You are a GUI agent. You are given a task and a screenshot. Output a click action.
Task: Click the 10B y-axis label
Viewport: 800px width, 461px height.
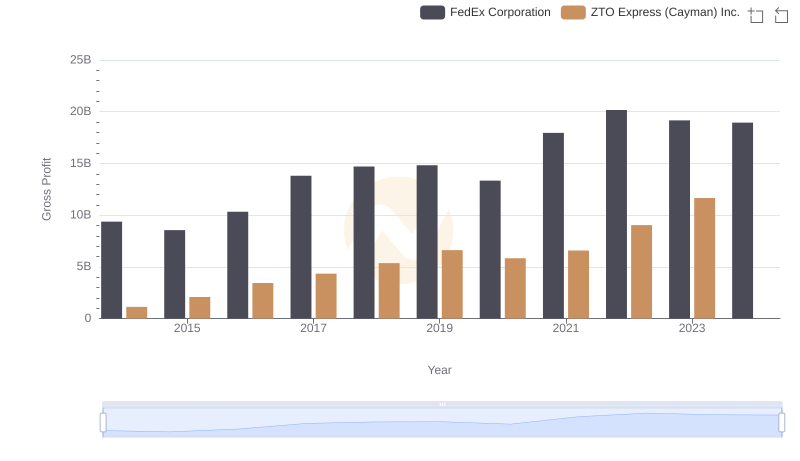[x=81, y=215]
